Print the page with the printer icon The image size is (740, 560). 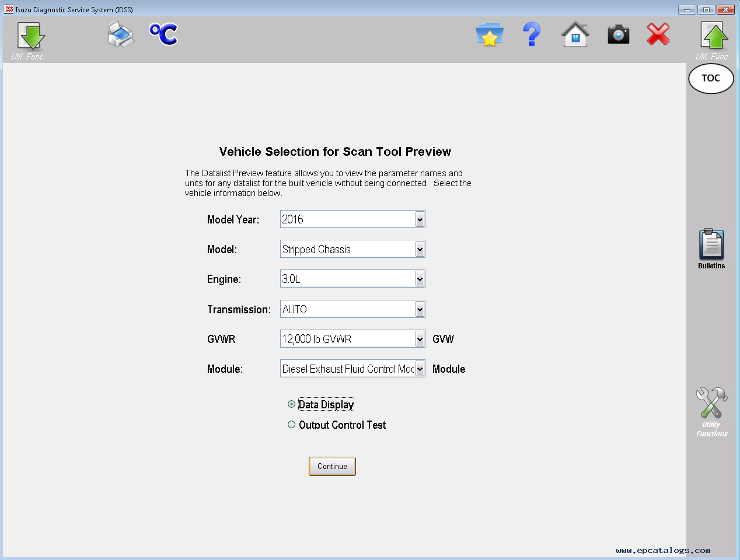tap(121, 34)
